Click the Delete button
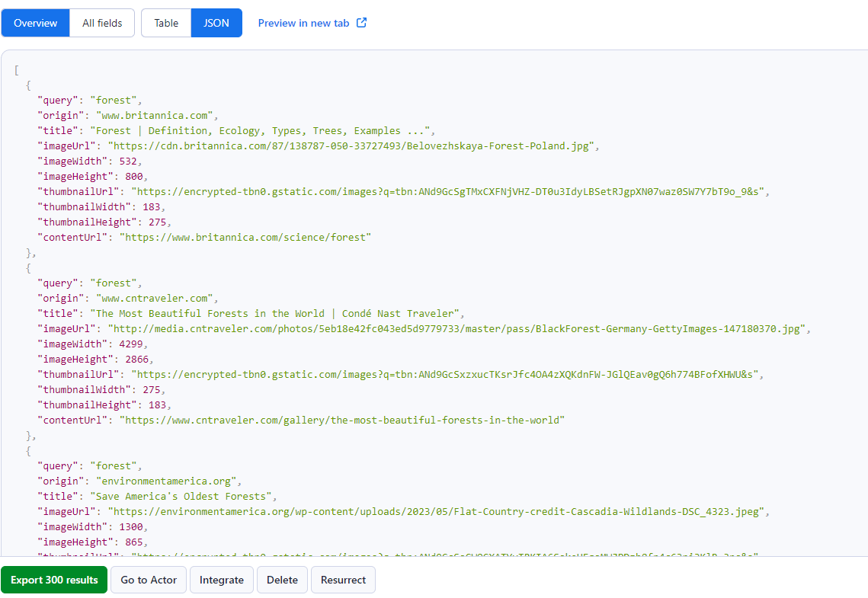868x598 pixels. click(x=282, y=580)
